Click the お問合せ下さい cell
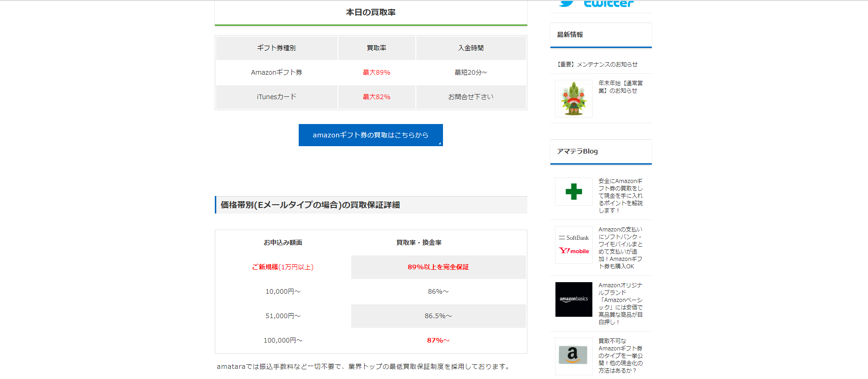The image size is (868, 379). tap(471, 97)
